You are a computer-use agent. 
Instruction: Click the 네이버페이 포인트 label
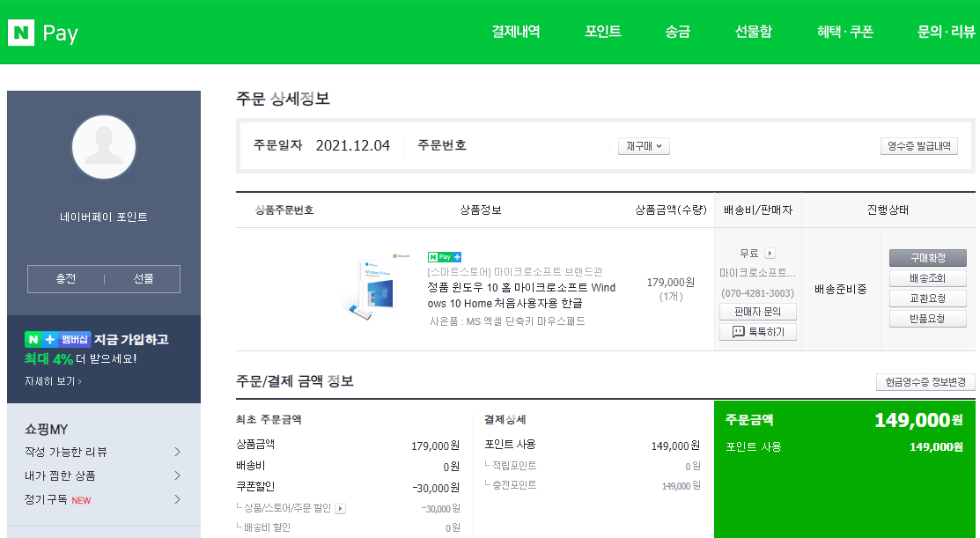[x=104, y=217]
